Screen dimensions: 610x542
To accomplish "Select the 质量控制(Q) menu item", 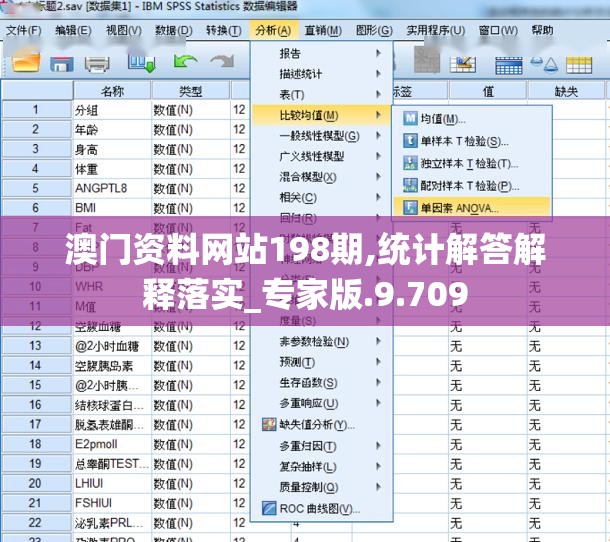I will coord(321,487).
